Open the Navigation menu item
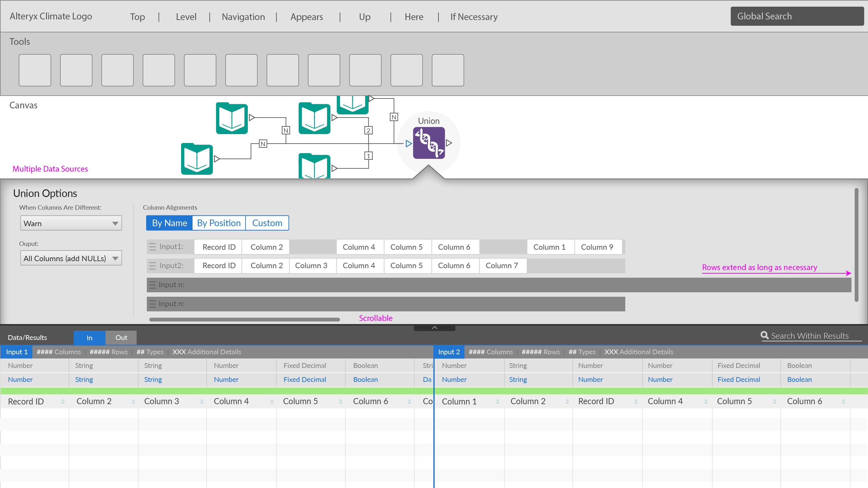868x488 pixels. coord(243,17)
